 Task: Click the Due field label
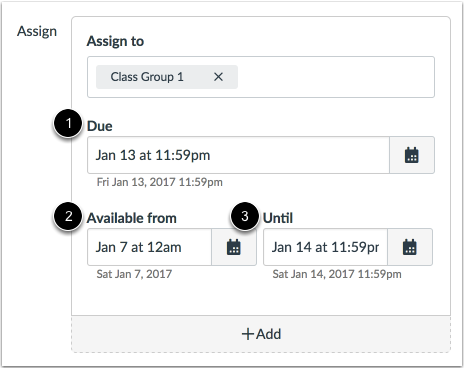[x=100, y=126]
